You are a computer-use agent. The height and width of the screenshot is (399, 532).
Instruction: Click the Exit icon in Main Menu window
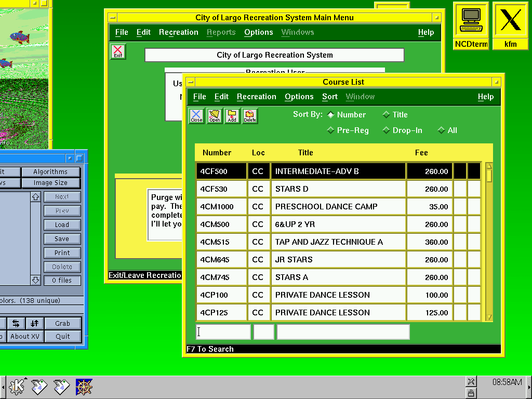click(118, 52)
